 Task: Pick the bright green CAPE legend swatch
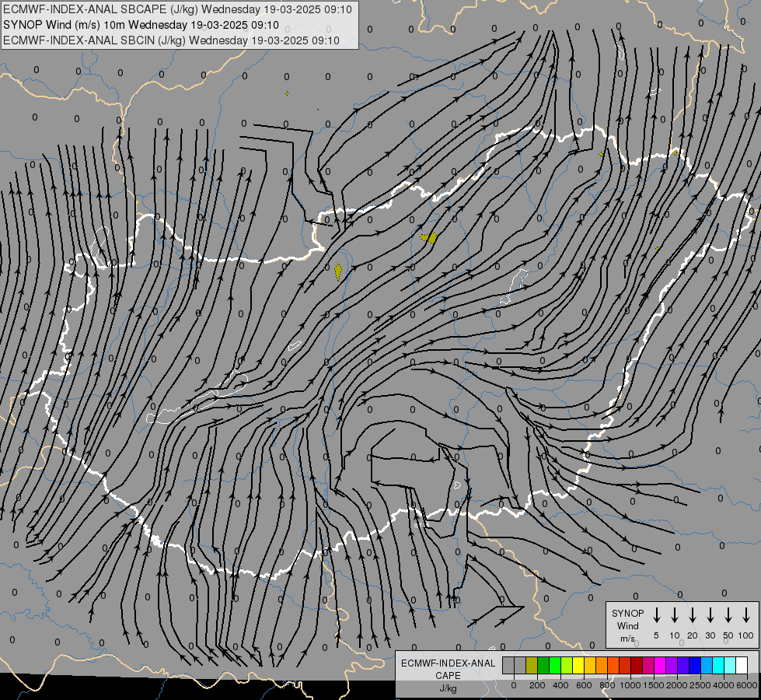(555, 665)
